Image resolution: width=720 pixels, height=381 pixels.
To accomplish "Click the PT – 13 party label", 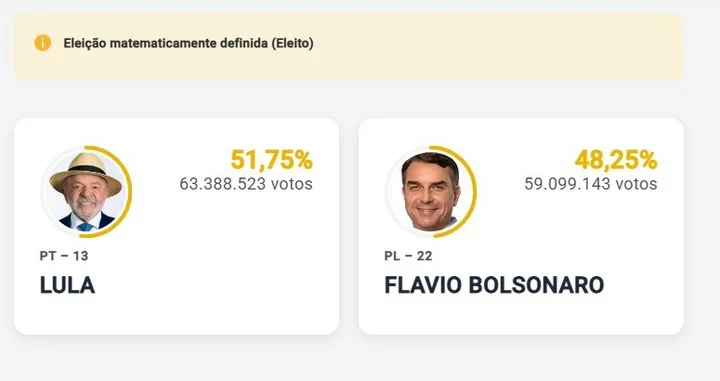I will (64, 256).
